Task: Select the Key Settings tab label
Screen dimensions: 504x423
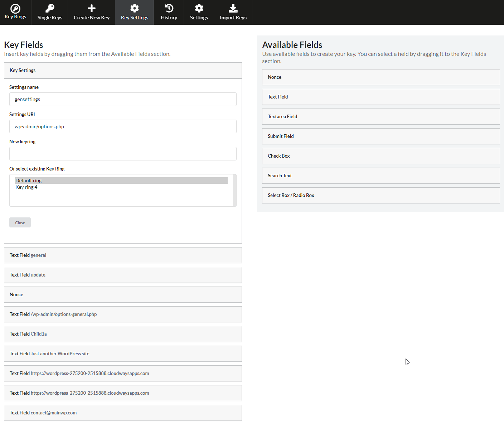Action: coord(135,18)
